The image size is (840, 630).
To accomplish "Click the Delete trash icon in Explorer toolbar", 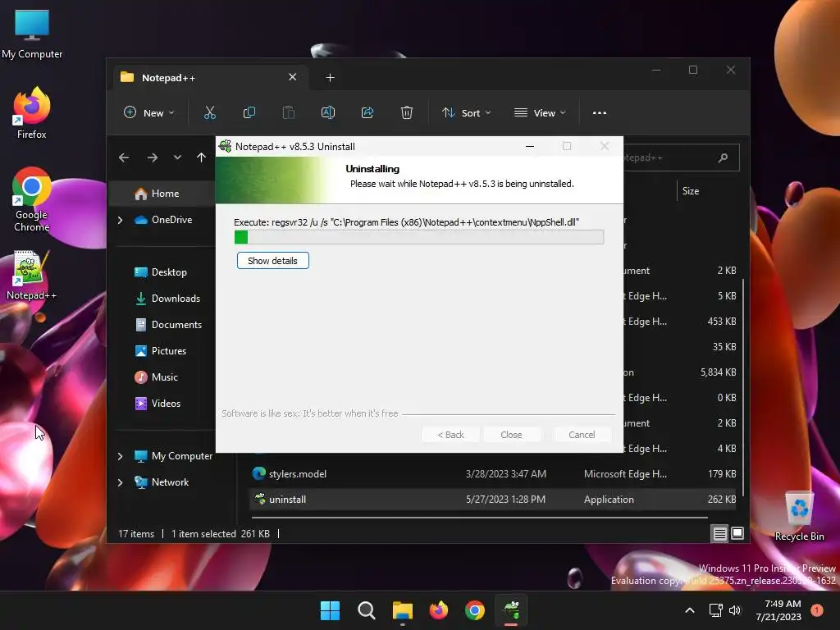I will click(x=407, y=112).
